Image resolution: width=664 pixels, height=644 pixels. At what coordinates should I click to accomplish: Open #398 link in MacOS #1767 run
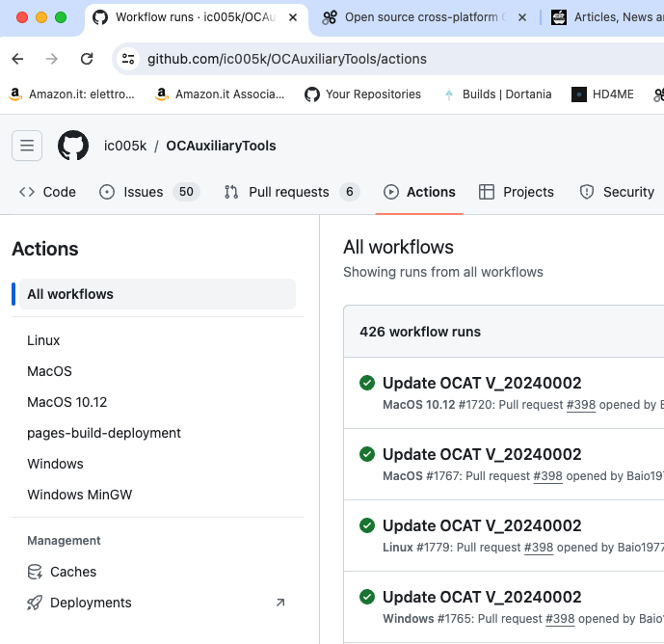click(548, 476)
